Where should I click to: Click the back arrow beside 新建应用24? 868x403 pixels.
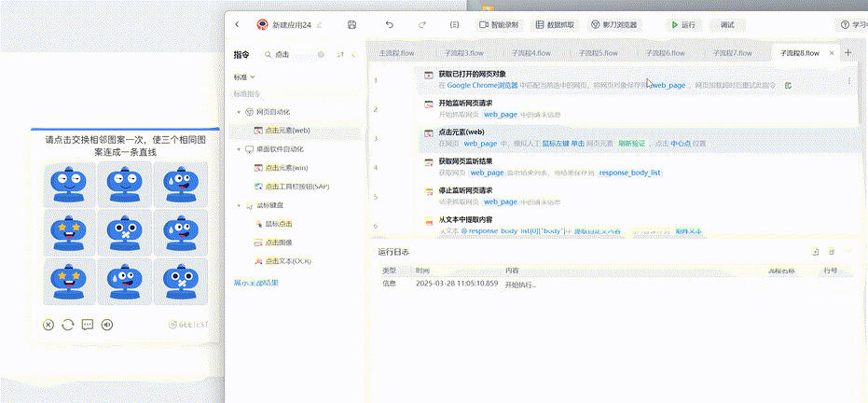238,25
